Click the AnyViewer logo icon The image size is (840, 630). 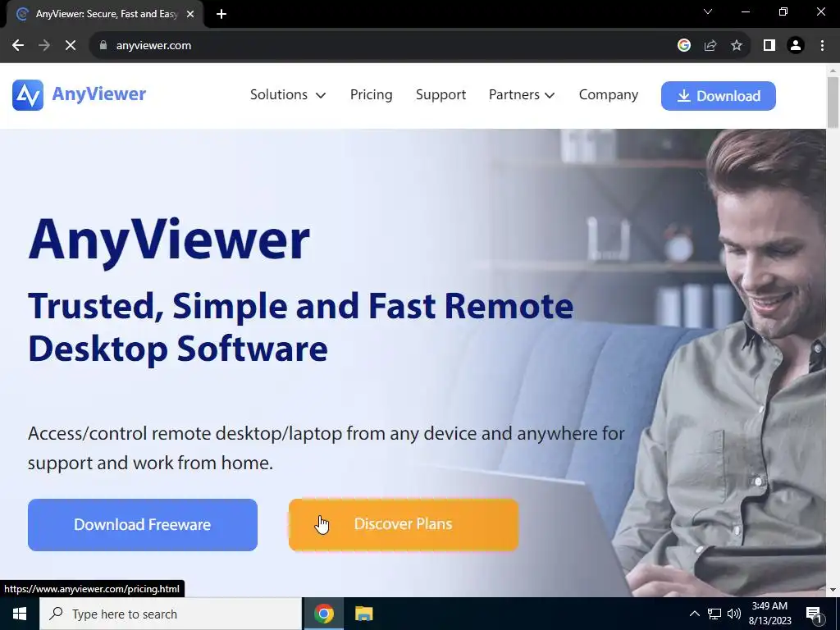coord(28,95)
